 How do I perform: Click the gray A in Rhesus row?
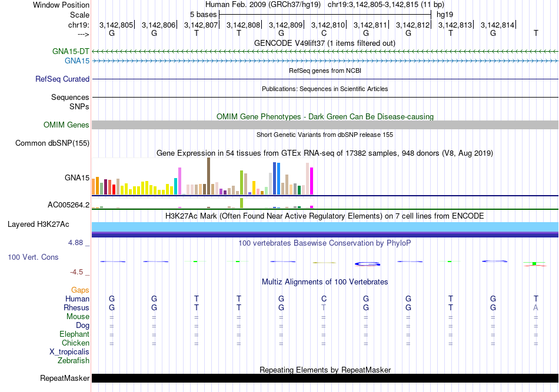pyautogui.click(x=535, y=307)
